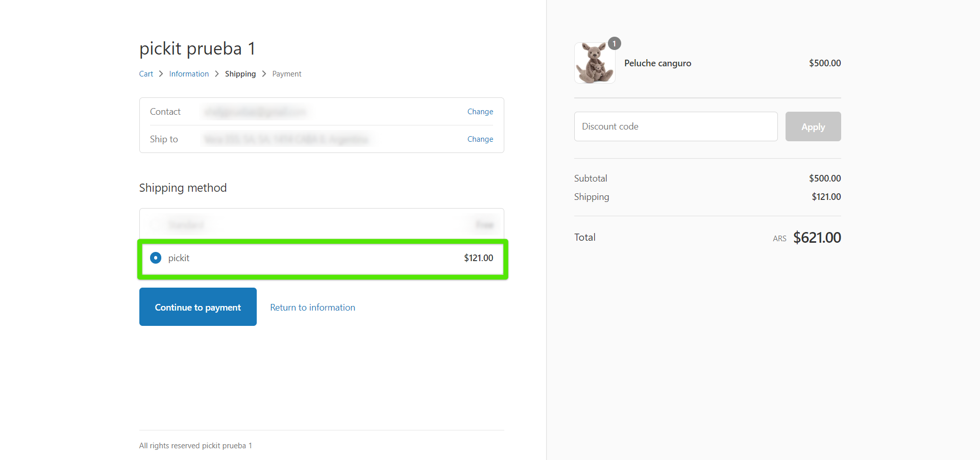Select the Shipping breadcrumb step

(240, 74)
